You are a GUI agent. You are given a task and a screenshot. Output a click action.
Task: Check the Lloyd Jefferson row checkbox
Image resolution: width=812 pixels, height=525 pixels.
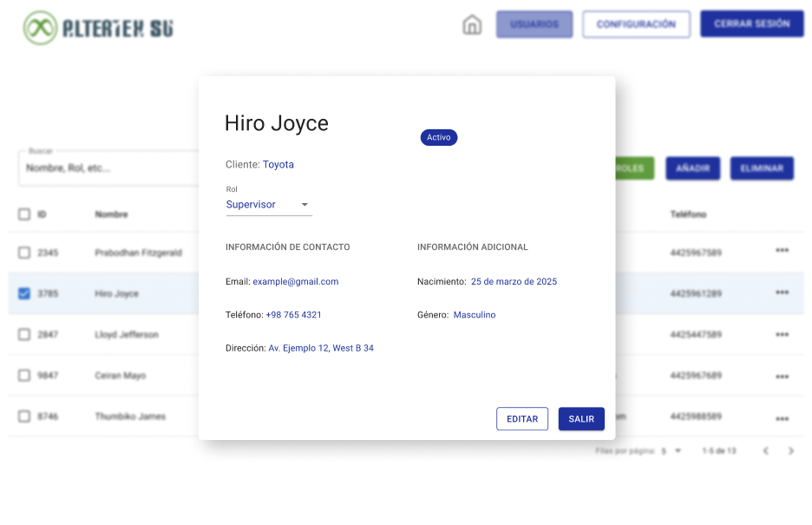click(x=24, y=334)
